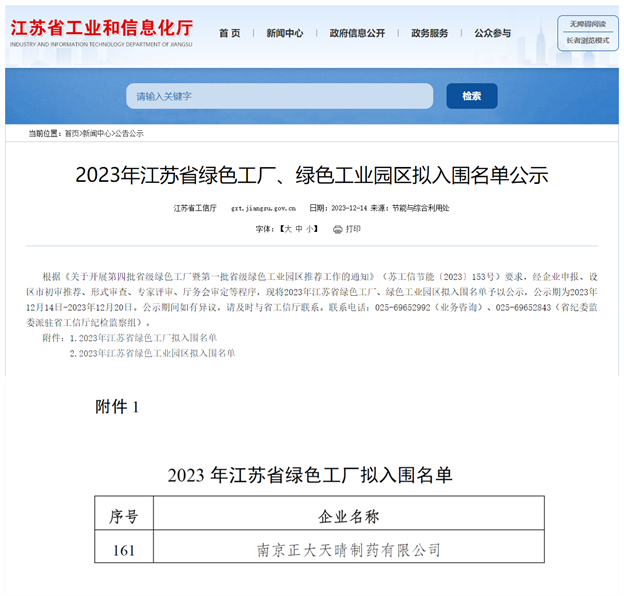This screenshot has width=624, height=596.
Task: Set font size to 大
Action: 287,229
